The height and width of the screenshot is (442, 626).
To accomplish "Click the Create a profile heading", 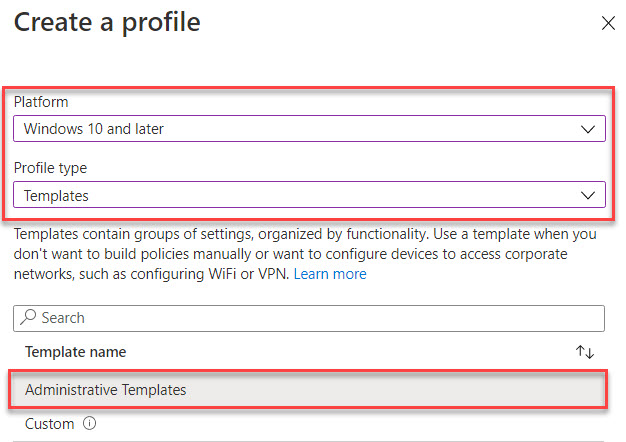I will coord(107,22).
